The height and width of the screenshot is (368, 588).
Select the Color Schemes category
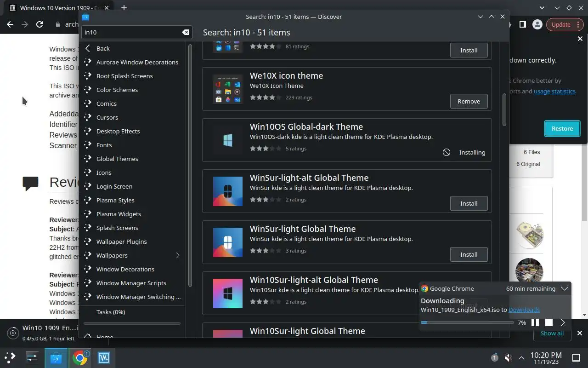(x=132, y=90)
